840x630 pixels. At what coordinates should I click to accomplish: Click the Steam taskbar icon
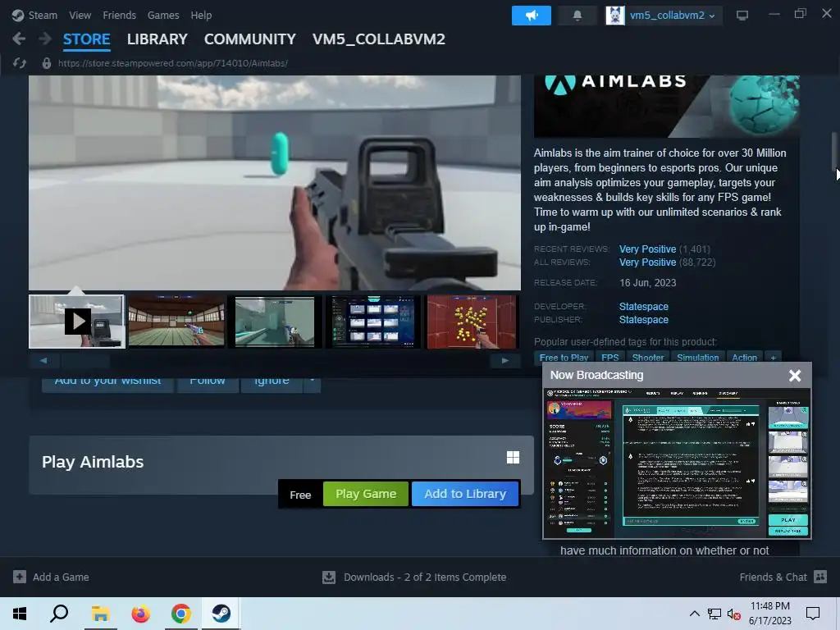pyautogui.click(x=221, y=614)
